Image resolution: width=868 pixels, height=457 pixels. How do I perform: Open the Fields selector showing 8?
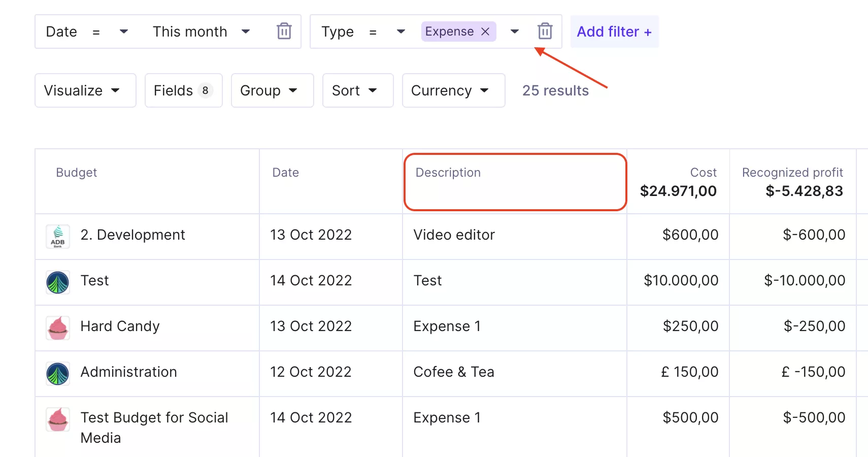pyautogui.click(x=183, y=90)
